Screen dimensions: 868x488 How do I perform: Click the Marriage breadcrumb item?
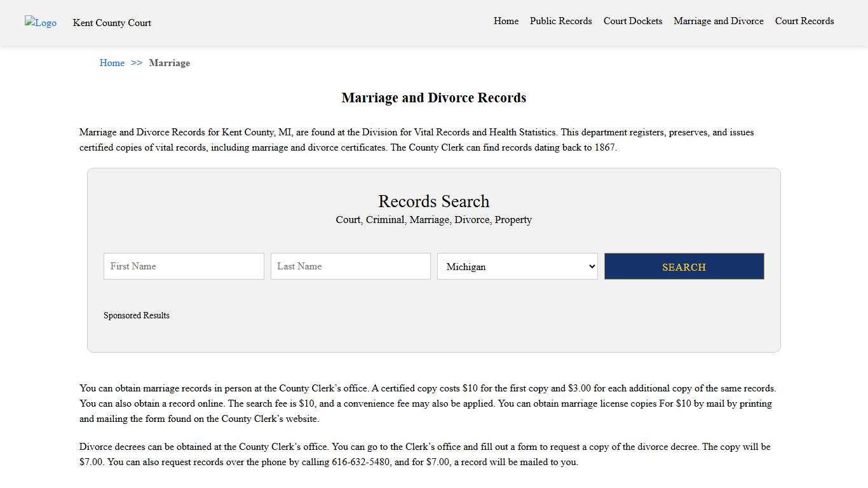169,63
